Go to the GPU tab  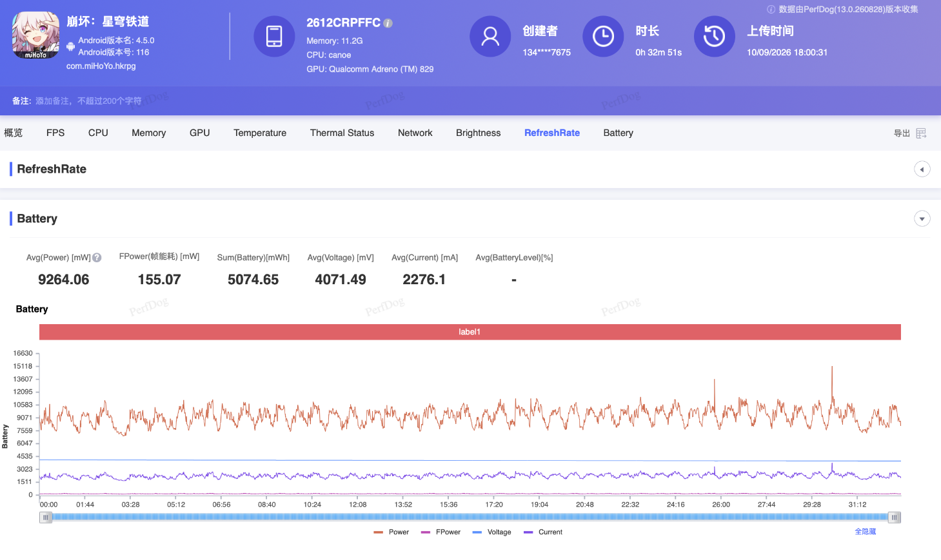tap(200, 133)
